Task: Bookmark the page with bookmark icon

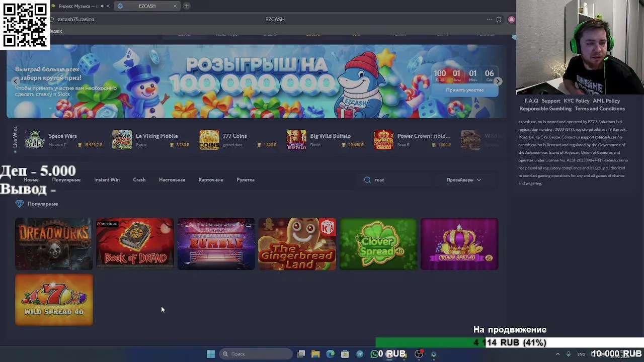Action: pyautogui.click(x=499, y=20)
